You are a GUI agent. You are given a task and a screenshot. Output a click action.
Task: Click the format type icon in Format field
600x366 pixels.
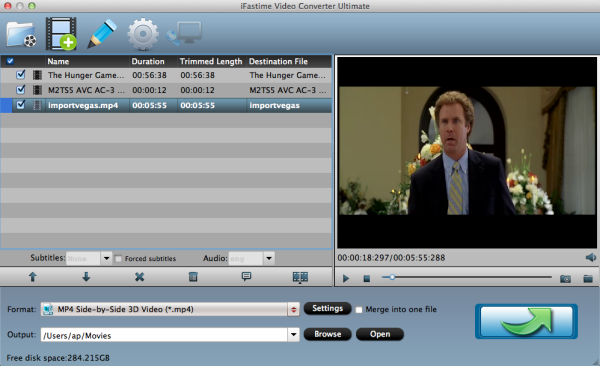point(48,309)
